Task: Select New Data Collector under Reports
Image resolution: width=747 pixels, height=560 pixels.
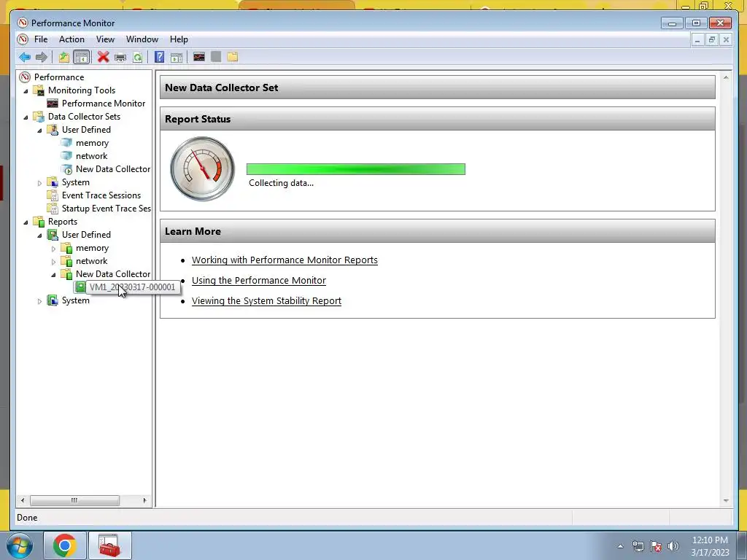Action: click(113, 274)
